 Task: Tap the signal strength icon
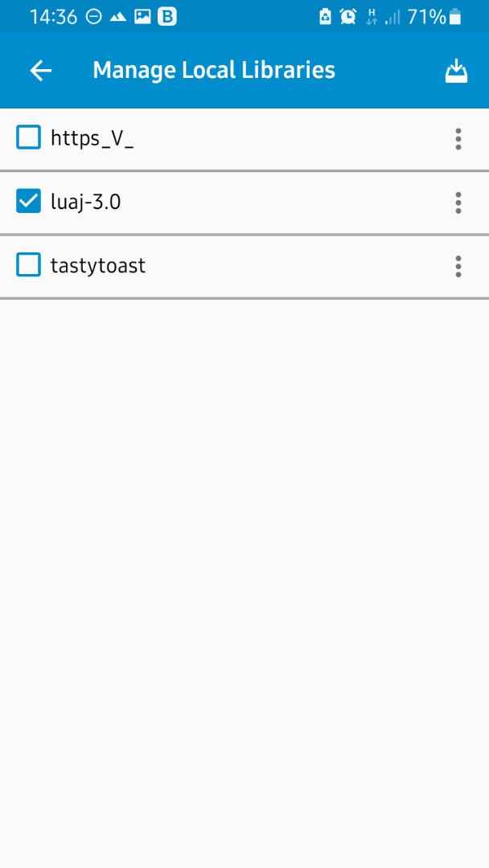(x=392, y=18)
